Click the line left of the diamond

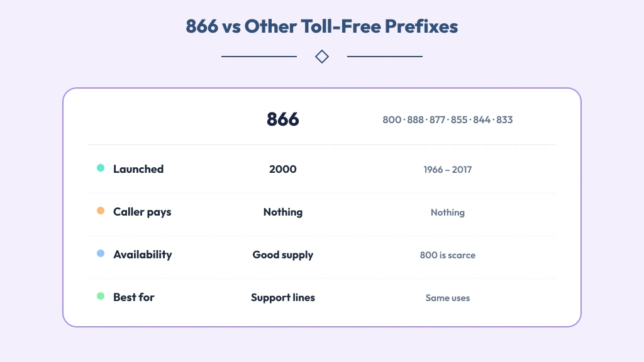pyautogui.click(x=259, y=57)
